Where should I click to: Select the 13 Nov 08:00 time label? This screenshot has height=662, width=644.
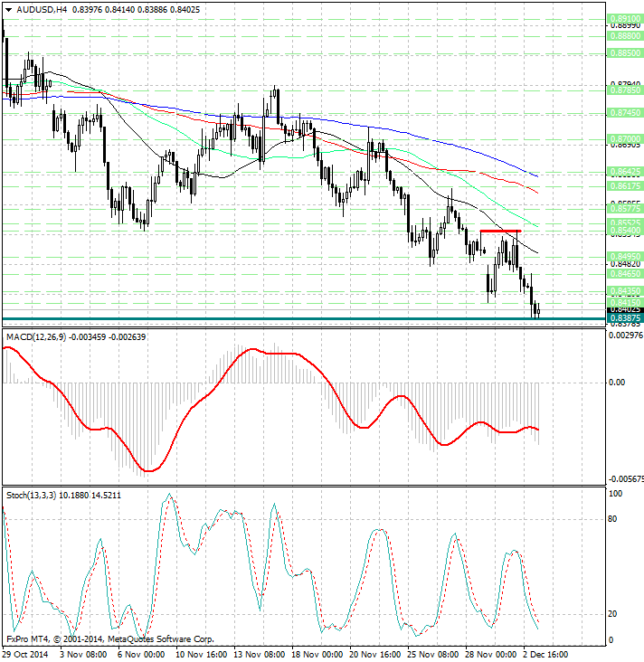[260, 653]
